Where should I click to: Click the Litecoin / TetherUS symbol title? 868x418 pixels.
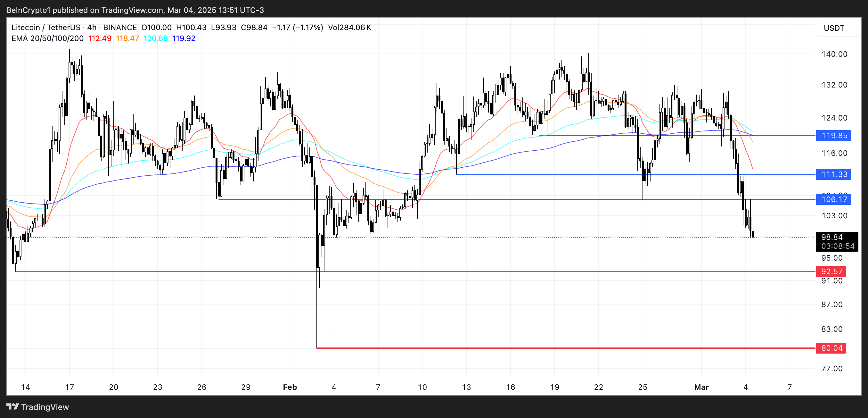point(46,28)
